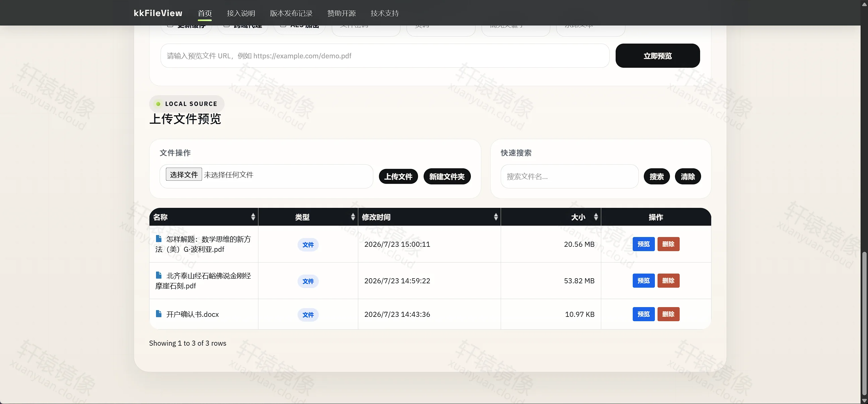Screen dimensions: 868x404
Task: Click the scrollbar up arrow
Action: 864,4
